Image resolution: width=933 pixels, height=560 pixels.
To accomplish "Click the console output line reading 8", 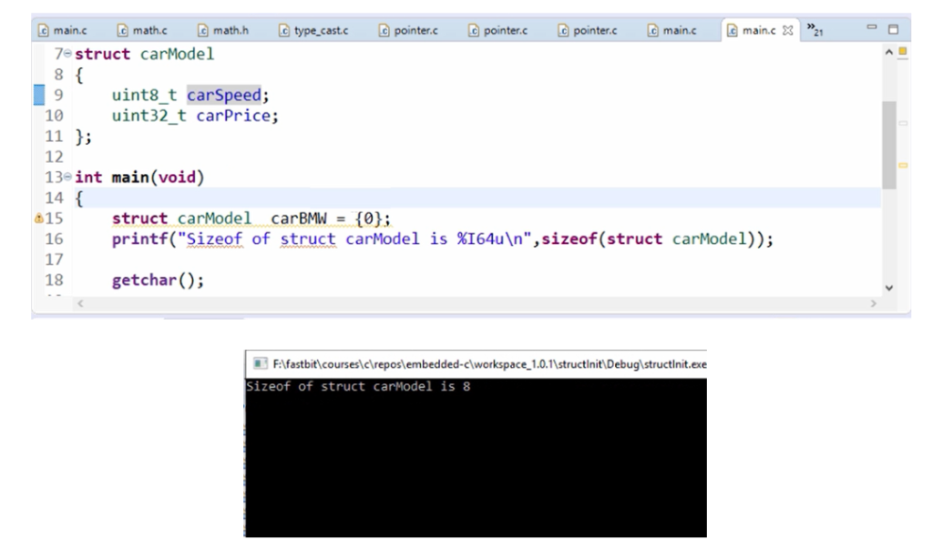I will click(x=358, y=386).
